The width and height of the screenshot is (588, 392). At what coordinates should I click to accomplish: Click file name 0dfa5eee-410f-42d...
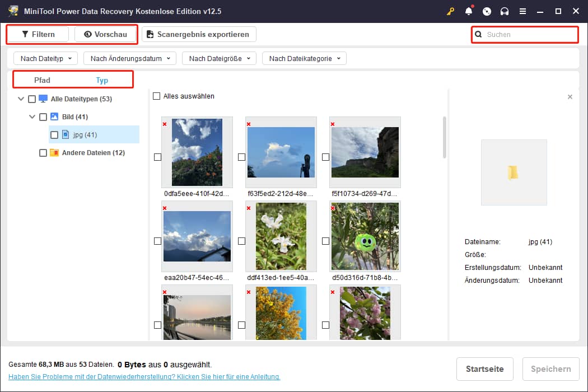196,194
